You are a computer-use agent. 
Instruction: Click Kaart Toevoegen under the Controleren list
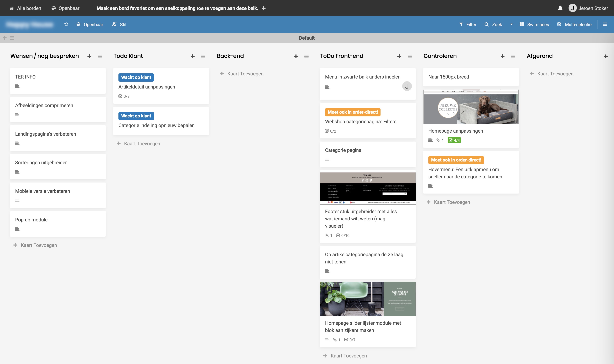(x=449, y=202)
